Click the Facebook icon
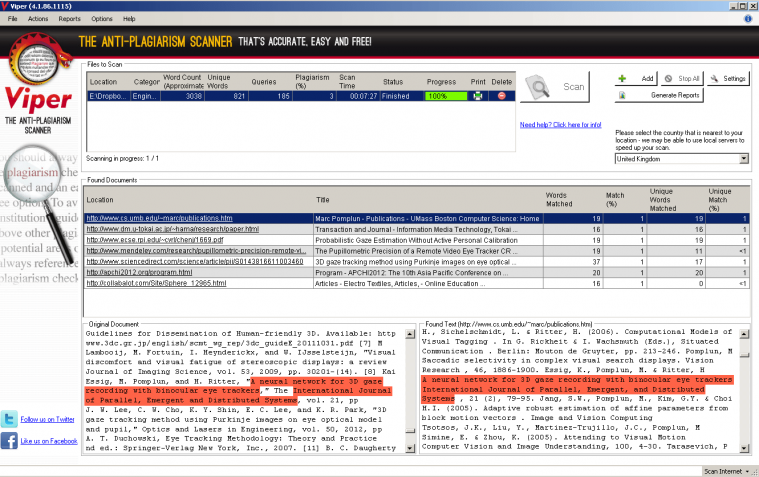 click(x=9, y=441)
